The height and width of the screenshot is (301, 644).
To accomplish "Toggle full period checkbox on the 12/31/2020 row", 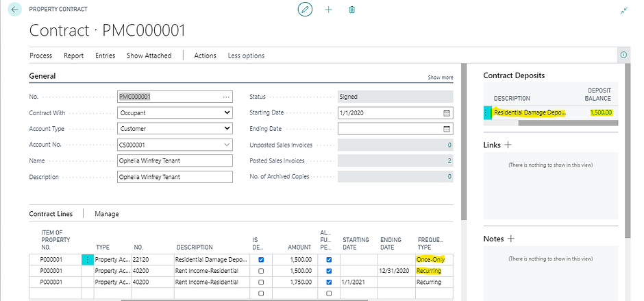I will [x=329, y=271].
